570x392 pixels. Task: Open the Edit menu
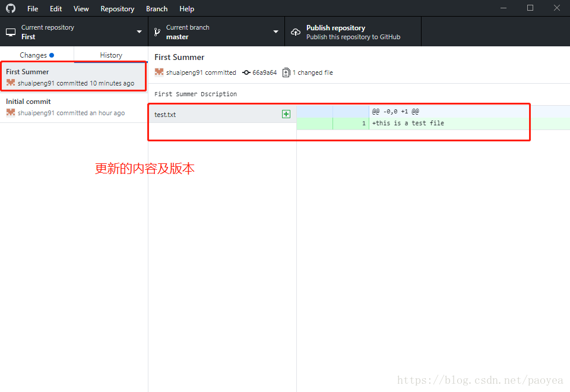[56, 9]
